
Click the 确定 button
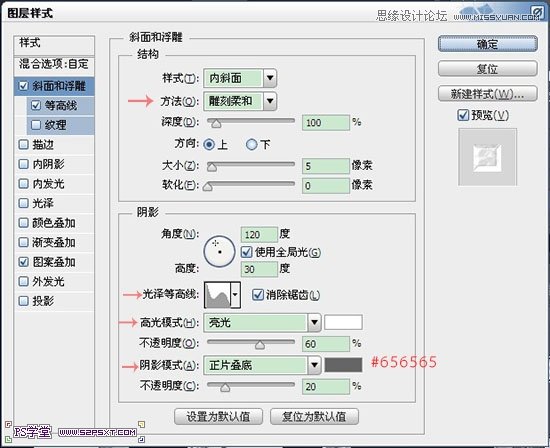pos(488,44)
